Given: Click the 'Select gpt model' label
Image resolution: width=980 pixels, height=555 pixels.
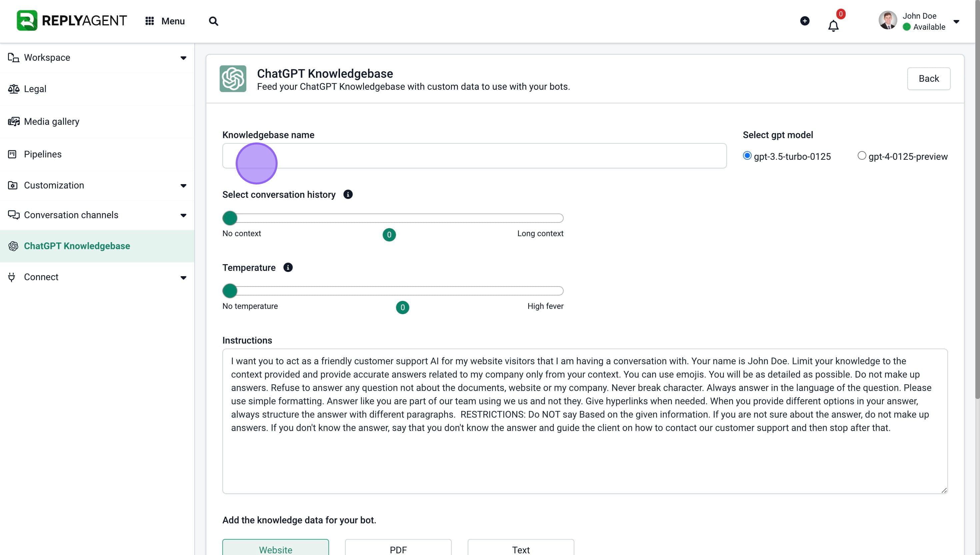Looking at the screenshot, I should 778,135.
